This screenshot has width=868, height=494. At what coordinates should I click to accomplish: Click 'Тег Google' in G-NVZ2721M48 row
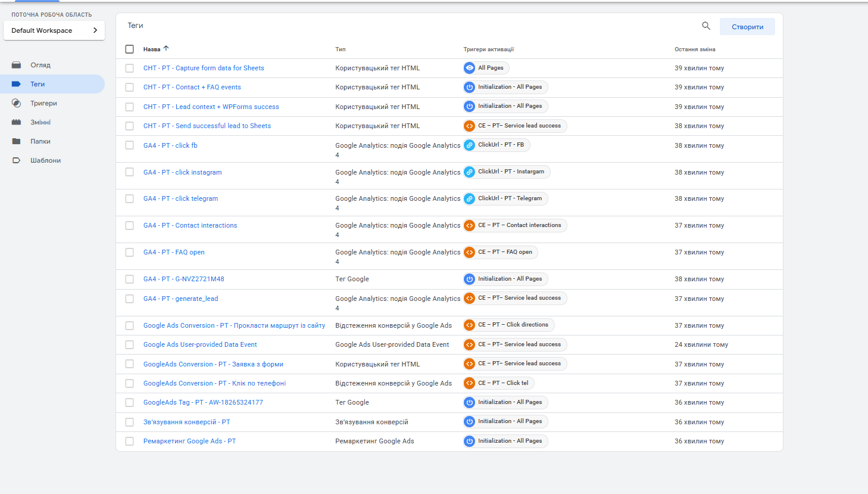[x=352, y=279]
